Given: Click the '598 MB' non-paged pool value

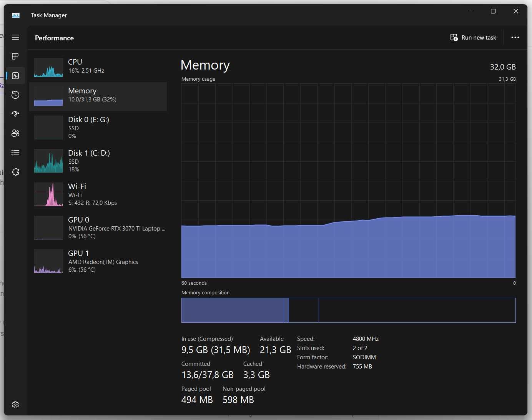Looking at the screenshot, I should click(238, 400).
